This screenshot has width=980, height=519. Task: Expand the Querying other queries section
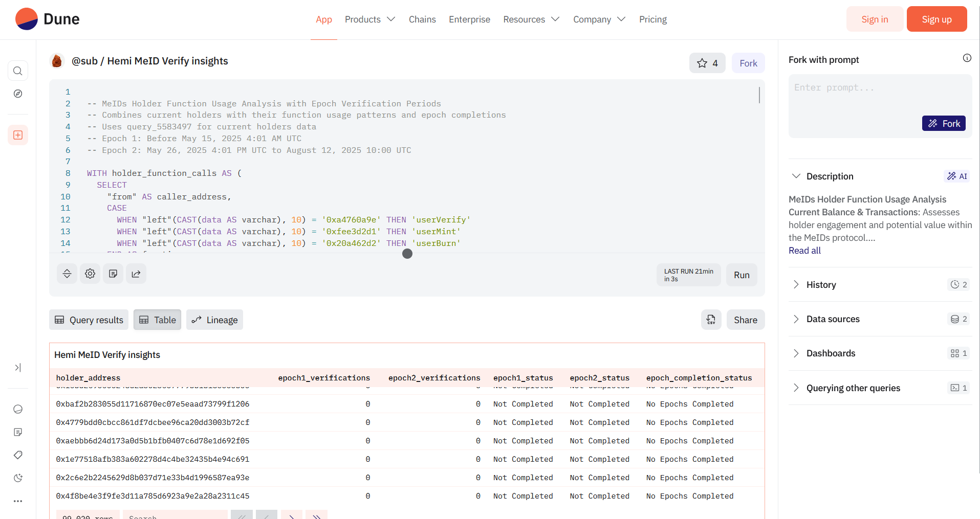(x=796, y=388)
